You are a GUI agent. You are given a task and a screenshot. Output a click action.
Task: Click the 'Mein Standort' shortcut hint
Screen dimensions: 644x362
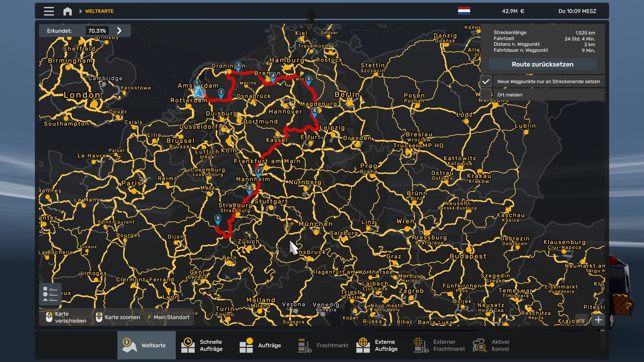(x=169, y=317)
